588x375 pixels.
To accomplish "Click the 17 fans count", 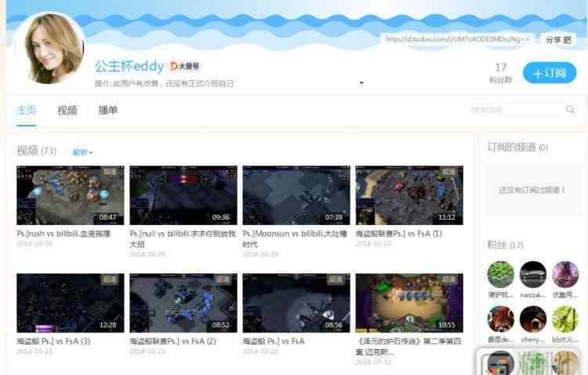I will (x=501, y=67).
